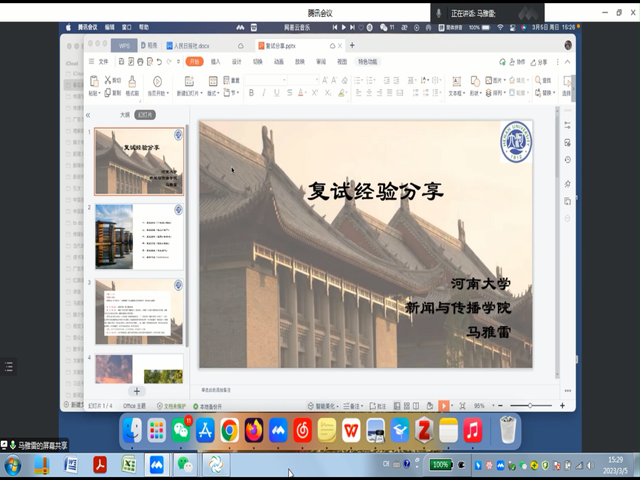The height and width of the screenshot is (480, 640).
Task: Add a new slide with plus button
Action: 137,391
